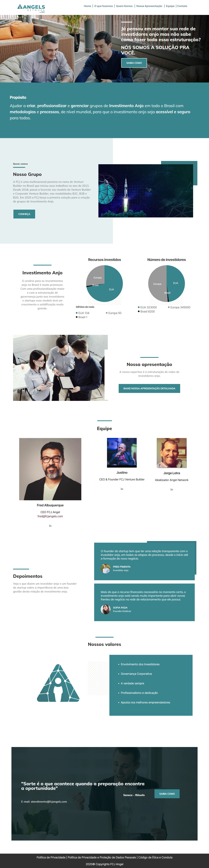209x868 pixels.
Task: Open Fred Albuquerque's LinkedIn icon
Action: [x=50, y=526]
